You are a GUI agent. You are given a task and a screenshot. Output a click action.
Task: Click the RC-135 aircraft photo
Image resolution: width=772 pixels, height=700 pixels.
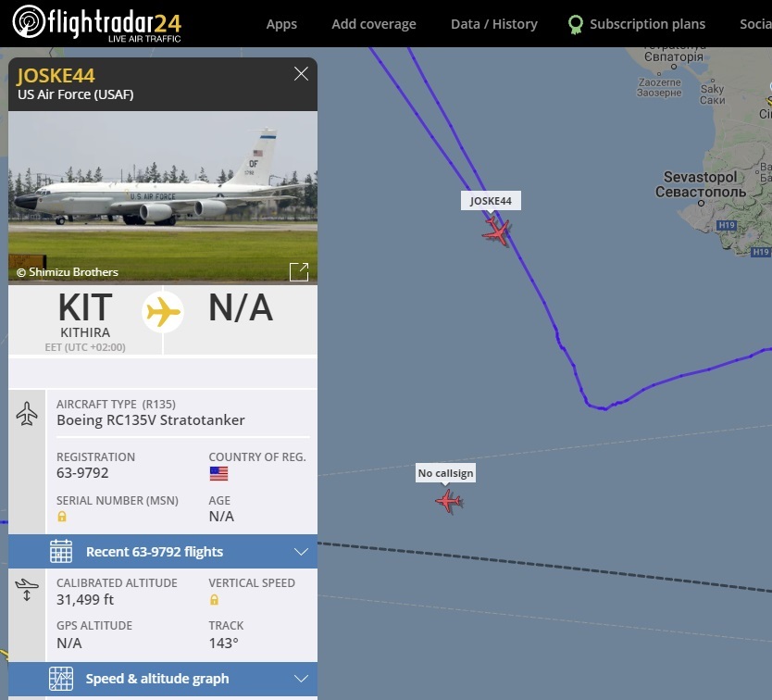(x=163, y=196)
